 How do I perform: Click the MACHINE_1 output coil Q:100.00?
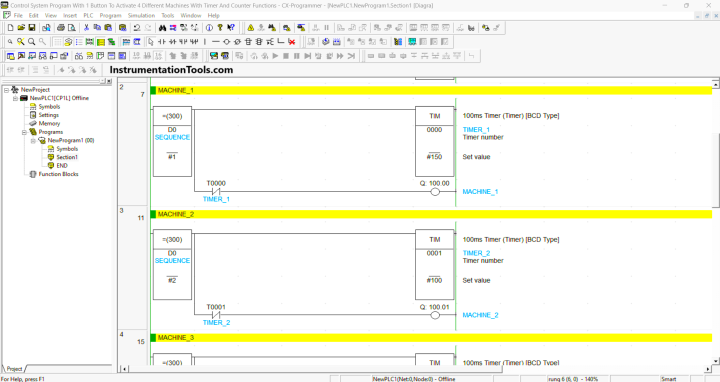point(435,192)
